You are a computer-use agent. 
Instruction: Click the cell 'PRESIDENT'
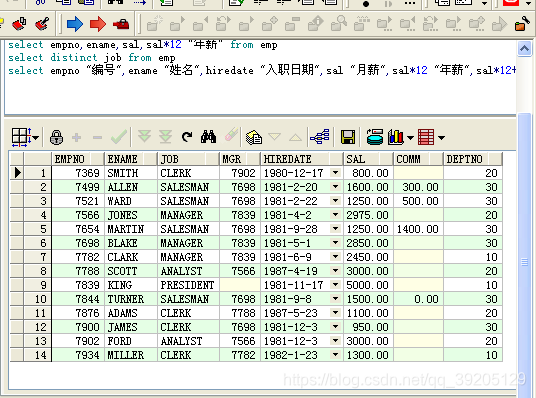coord(188,285)
